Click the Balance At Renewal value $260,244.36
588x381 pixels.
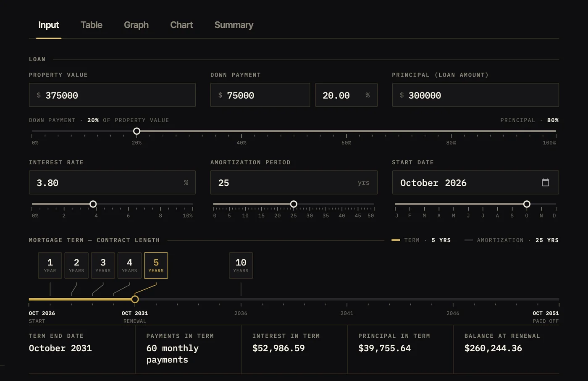[x=493, y=348]
